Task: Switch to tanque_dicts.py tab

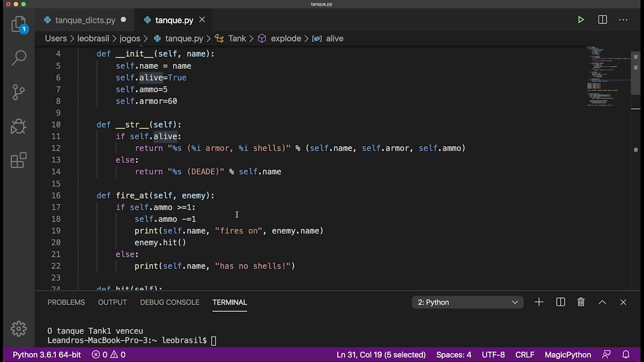Action: [x=85, y=20]
